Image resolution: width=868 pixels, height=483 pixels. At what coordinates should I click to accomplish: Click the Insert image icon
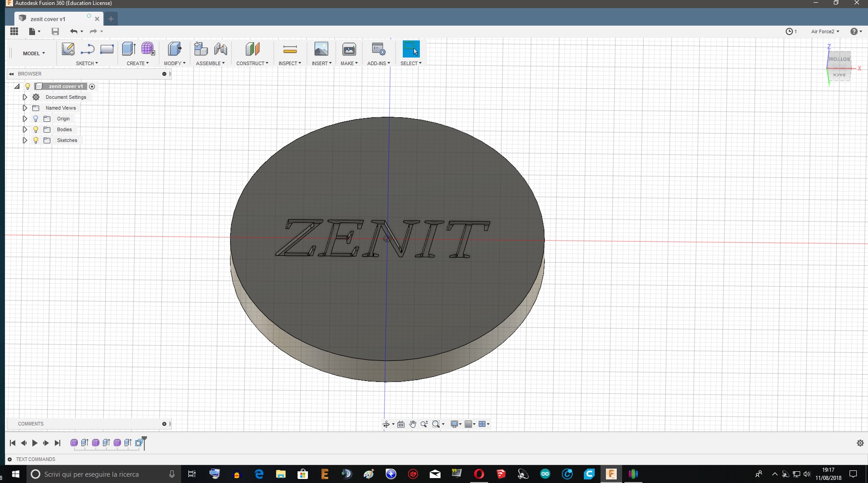pos(321,49)
